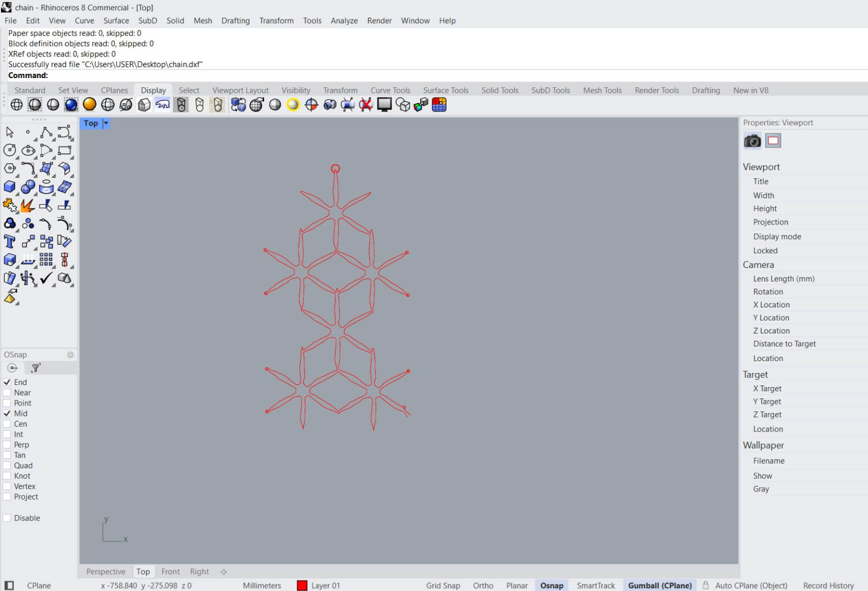Screen dimensions: 868x591
Task: Enable the Near object snap checkbox
Action: pyautogui.click(x=7, y=393)
